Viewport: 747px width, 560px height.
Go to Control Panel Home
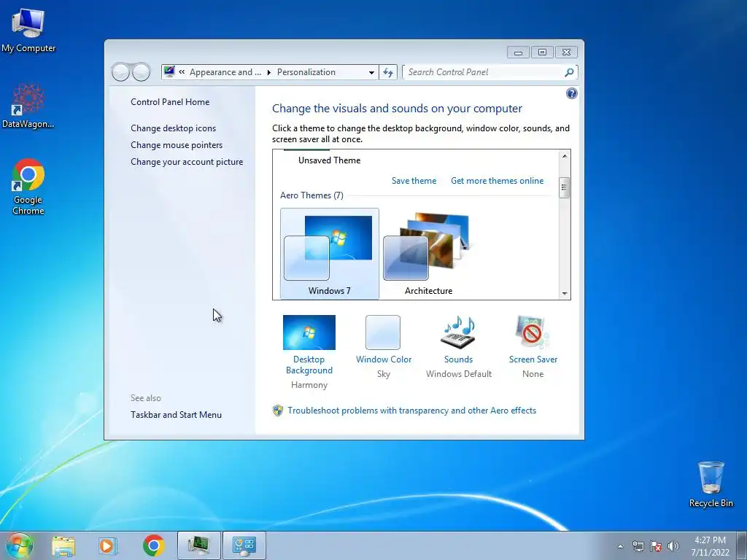point(170,102)
